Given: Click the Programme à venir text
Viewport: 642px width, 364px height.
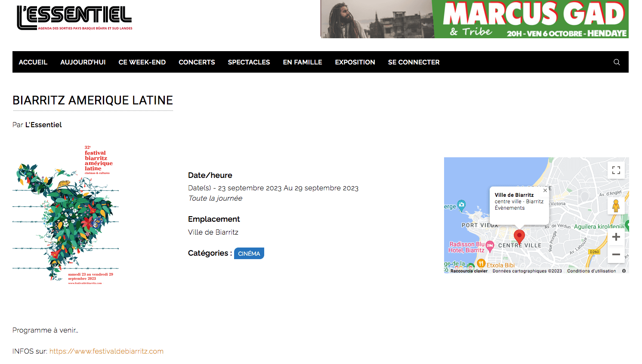Looking at the screenshot, I should pyautogui.click(x=45, y=330).
